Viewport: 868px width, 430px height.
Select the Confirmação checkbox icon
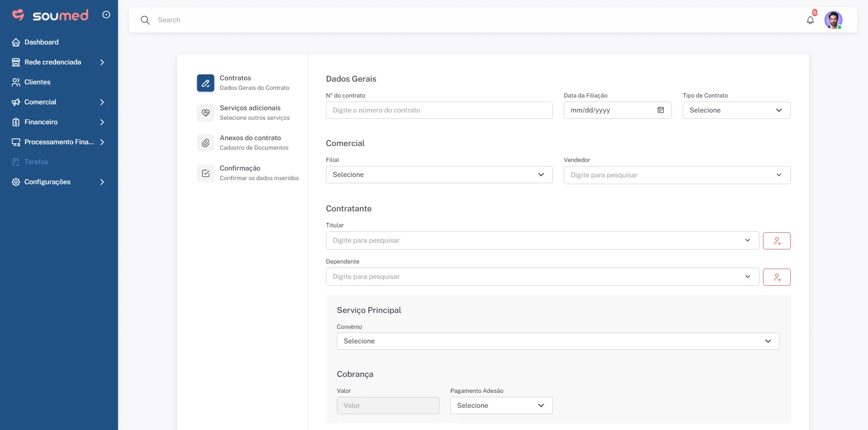tap(206, 173)
